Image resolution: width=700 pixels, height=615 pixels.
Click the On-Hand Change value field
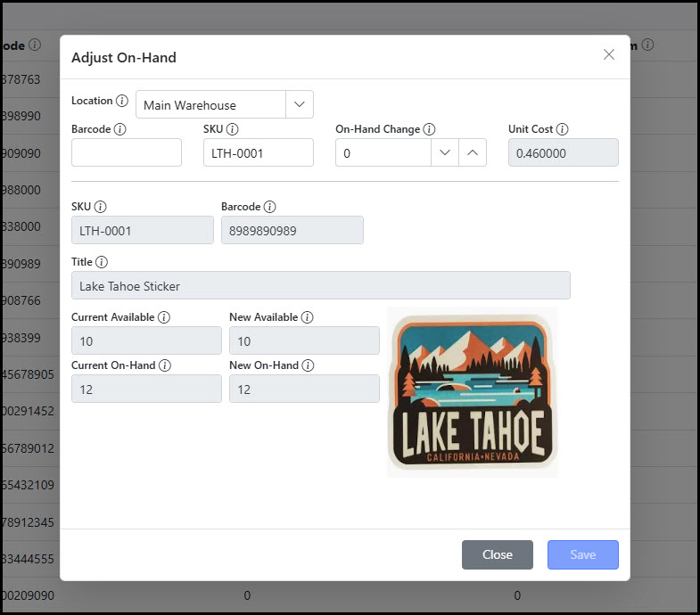(x=383, y=152)
